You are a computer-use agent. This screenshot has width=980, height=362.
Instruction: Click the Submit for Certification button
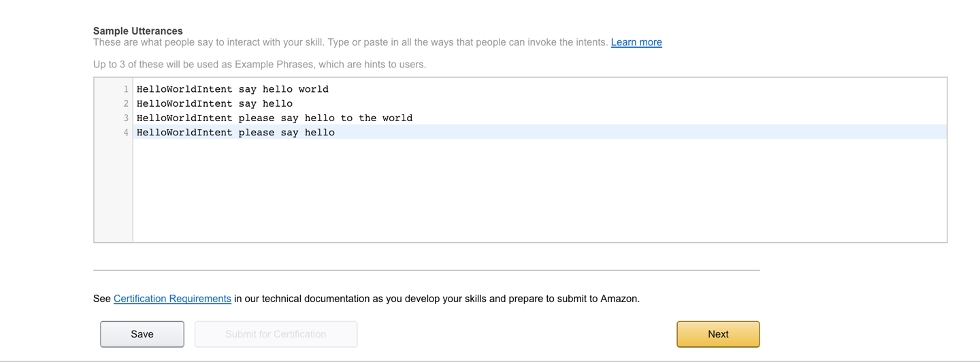(x=276, y=334)
